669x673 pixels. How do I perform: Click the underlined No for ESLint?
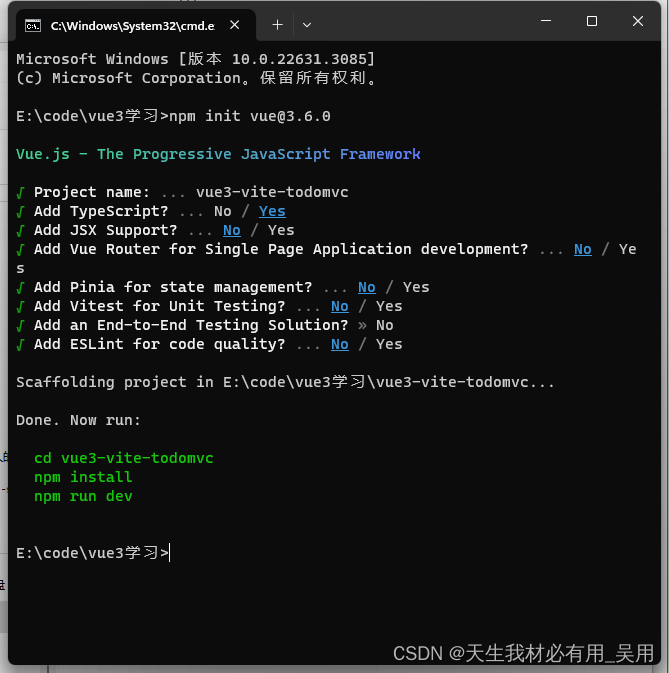(x=340, y=344)
